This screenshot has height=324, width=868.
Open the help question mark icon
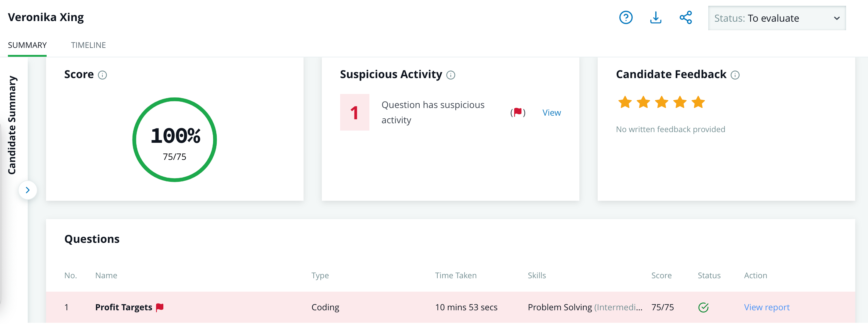coord(625,17)
